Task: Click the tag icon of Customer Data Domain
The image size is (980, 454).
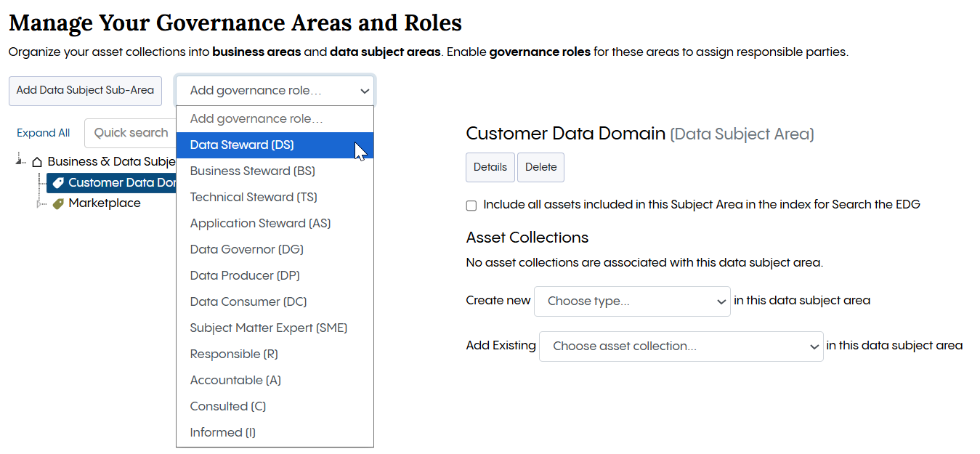Action: 58,183
